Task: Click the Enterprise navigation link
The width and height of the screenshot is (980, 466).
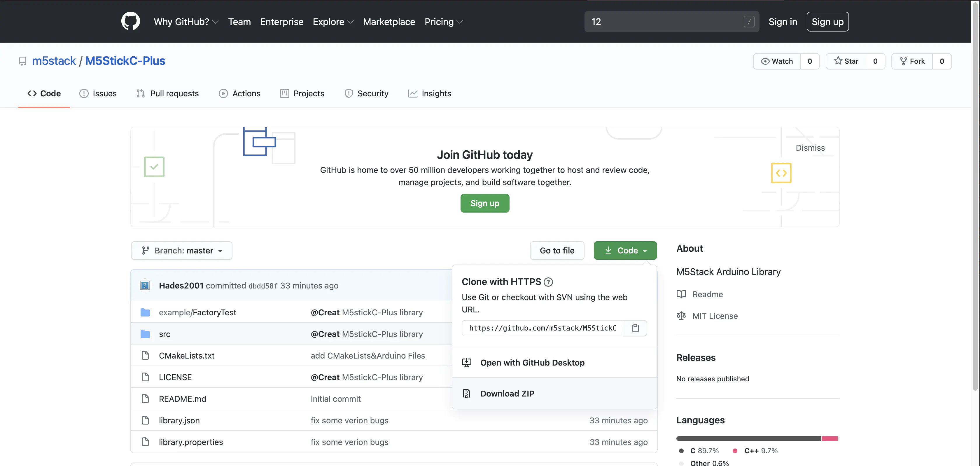Action: point(281,22)
